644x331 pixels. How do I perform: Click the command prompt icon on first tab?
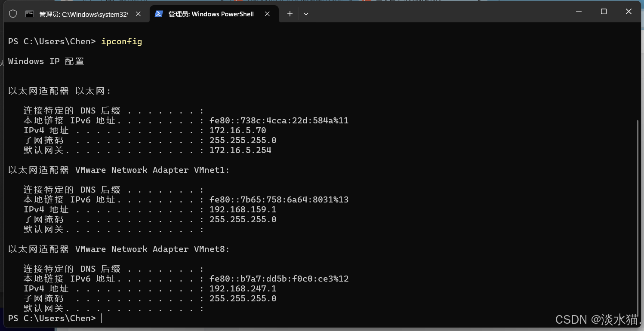tap(30, 14)
